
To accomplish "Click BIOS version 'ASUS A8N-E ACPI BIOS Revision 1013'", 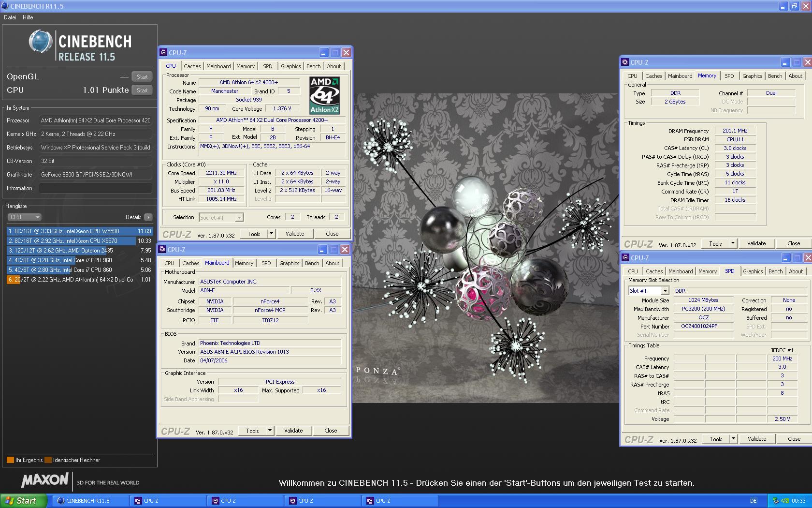I will click(270, 352).
